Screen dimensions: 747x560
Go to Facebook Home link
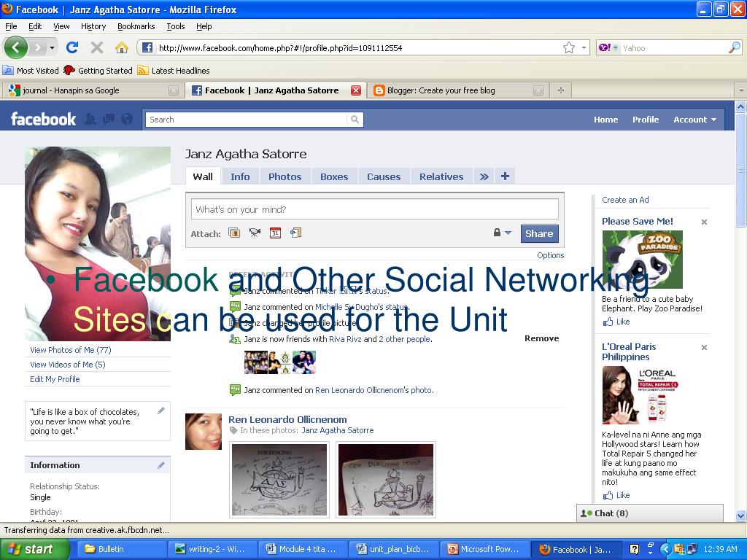[605, 120]
